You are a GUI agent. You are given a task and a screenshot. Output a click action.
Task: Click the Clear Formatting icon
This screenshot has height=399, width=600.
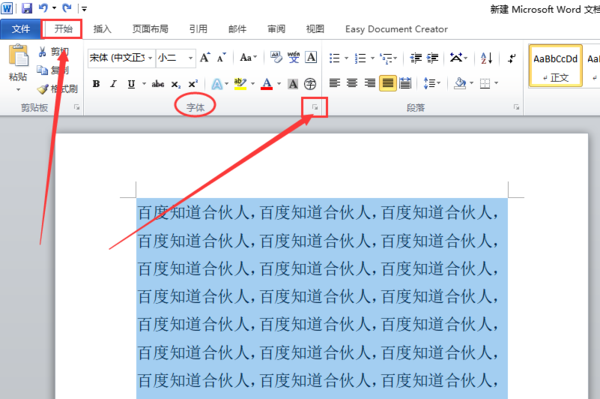coord(276,57)
